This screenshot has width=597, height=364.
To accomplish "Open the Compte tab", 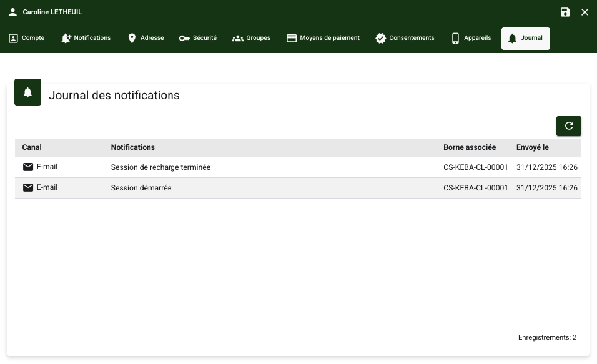I will coord(27,38).
